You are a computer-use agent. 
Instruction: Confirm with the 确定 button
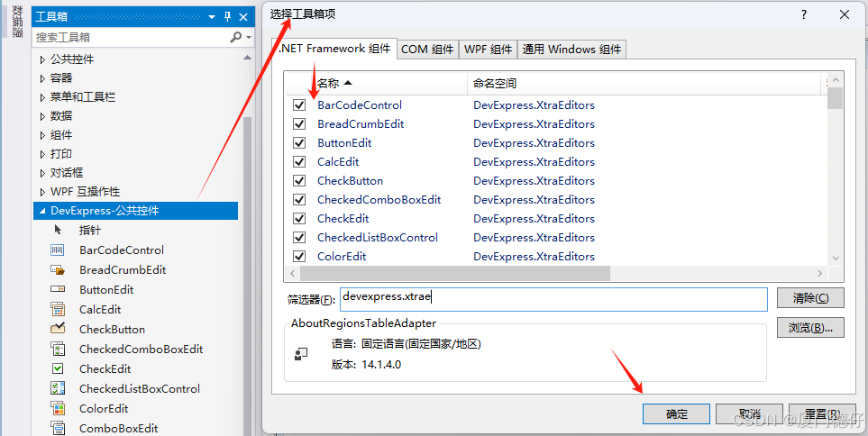677,413
